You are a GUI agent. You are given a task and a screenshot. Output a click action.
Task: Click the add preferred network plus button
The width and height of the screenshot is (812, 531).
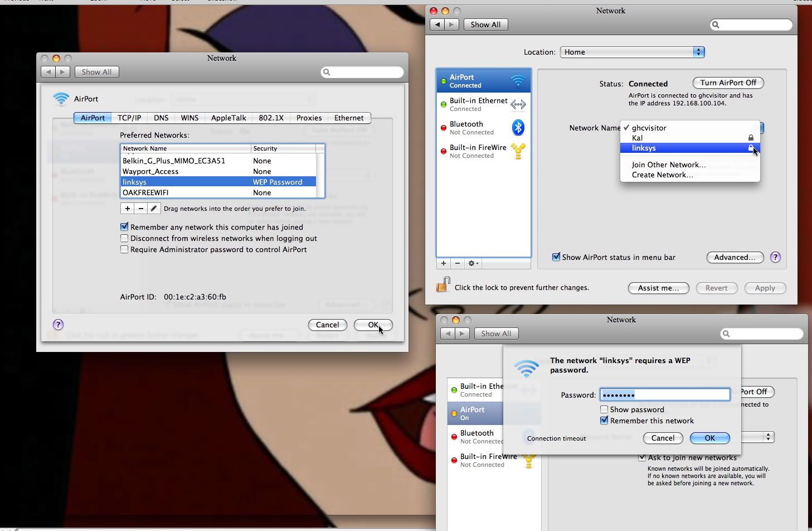point(128,209)
